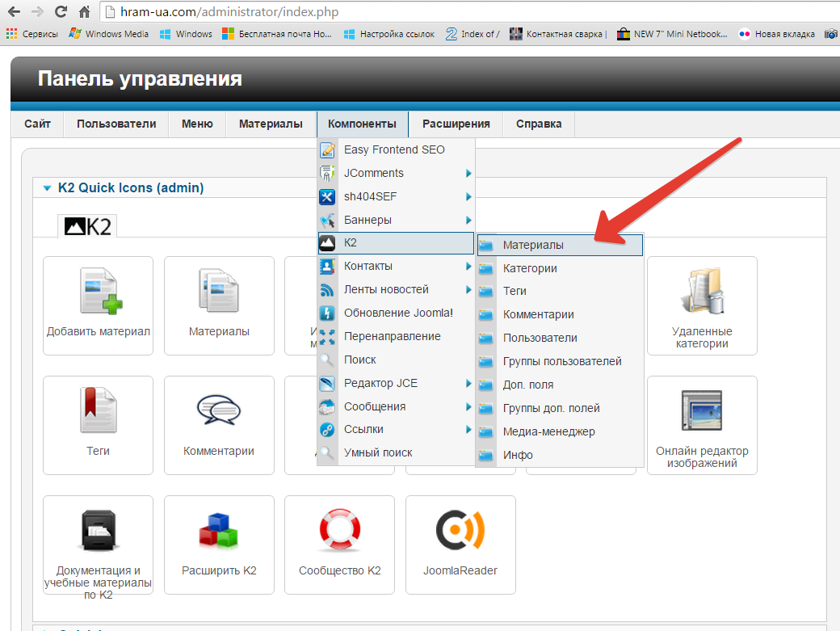Open the Новая вкладка bookmark
The height and width of the screenshot is (631, 840).
click(x=777, y=34)
